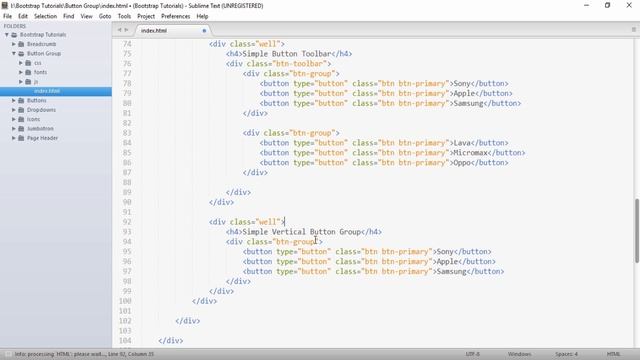Viewport: 640px width, 360px height.
Task: Click the Jumbotron folder icon
Action: click(21, 129)
